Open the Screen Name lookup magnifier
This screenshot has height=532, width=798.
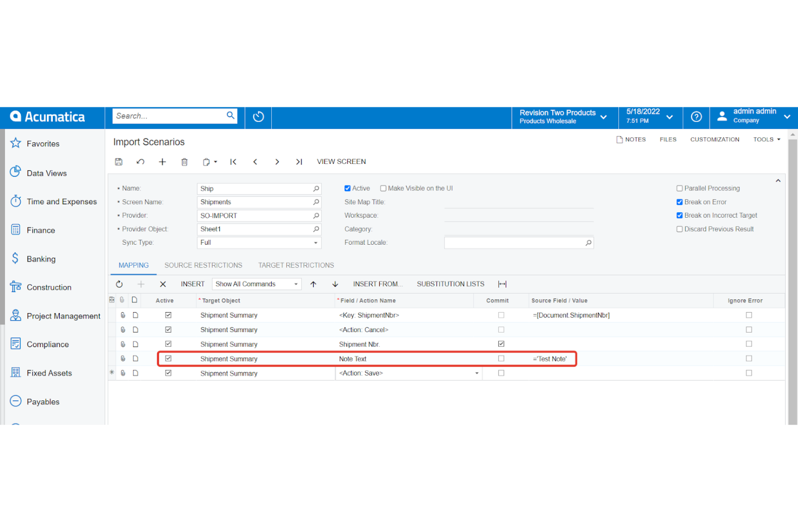pyautogui.click(x=317, y=202)
